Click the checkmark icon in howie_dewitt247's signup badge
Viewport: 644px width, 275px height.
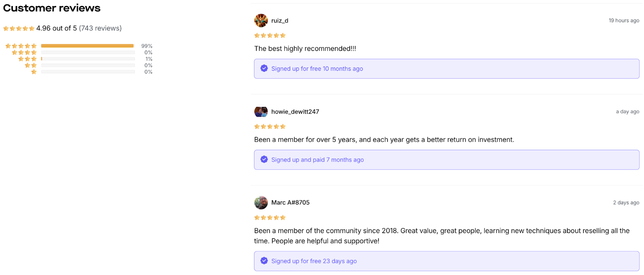(264, 159)
